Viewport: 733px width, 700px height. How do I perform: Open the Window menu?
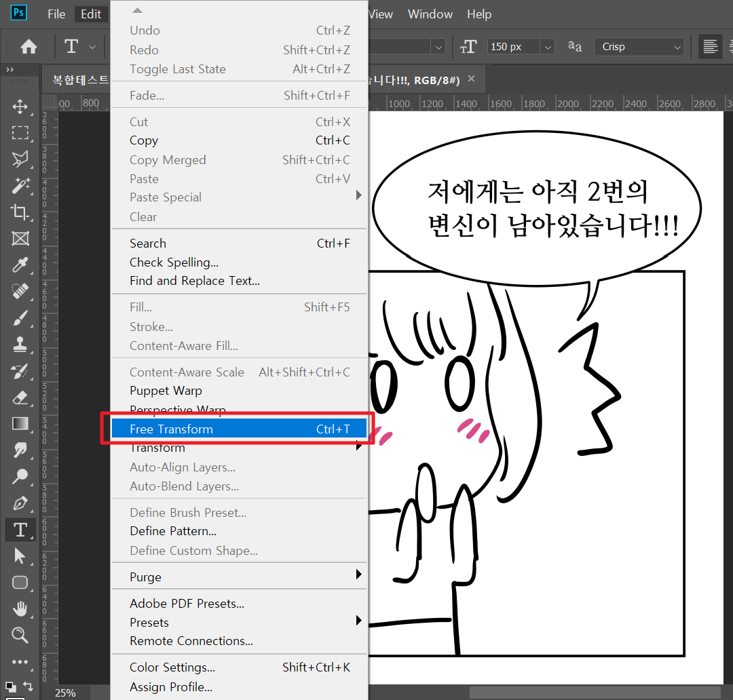[x=430, y=14]
